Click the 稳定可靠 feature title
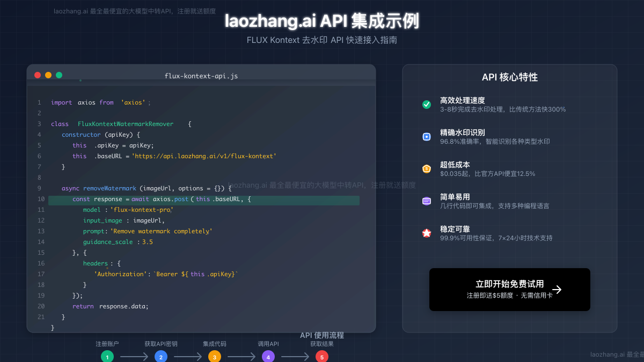The width and height of the screenshot is (644, 362). point(455,229)
